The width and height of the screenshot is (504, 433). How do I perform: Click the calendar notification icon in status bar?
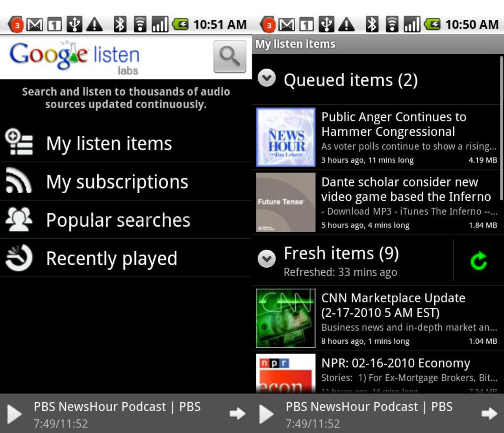click(x=54, y=24)
